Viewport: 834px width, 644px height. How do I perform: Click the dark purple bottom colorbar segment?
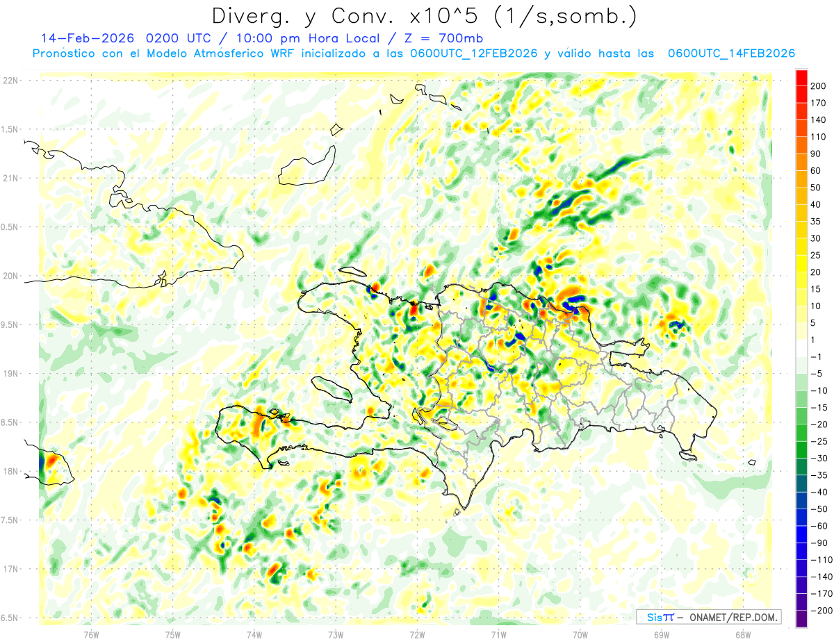801,619
